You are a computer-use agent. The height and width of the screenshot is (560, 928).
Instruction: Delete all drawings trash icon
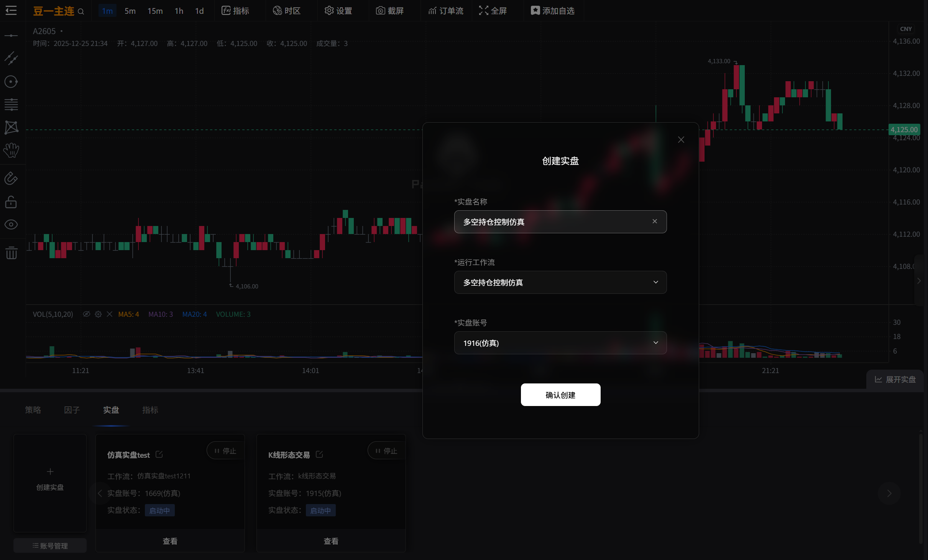pyautogui.click(x=11, y=252)
